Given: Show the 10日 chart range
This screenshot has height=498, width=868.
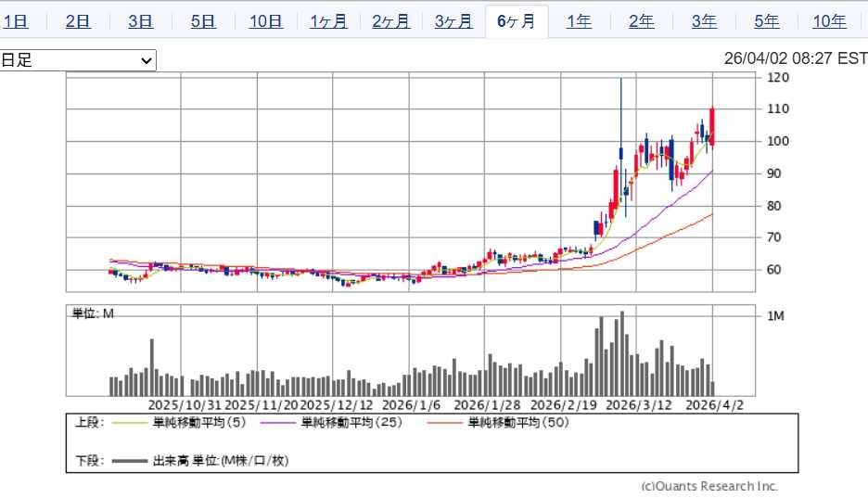Looking at the screenshot, I should pos(266,21).
